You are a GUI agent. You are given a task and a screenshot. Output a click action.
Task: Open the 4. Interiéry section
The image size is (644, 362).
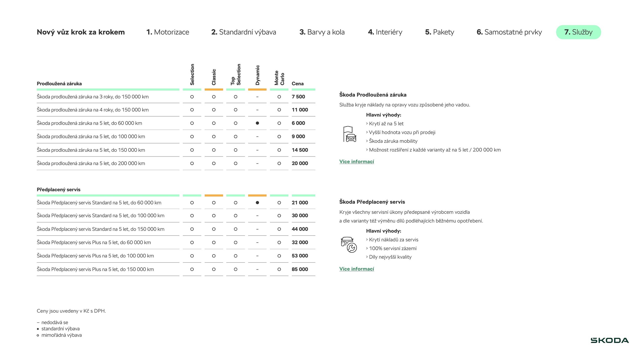[x=385, y=32]
